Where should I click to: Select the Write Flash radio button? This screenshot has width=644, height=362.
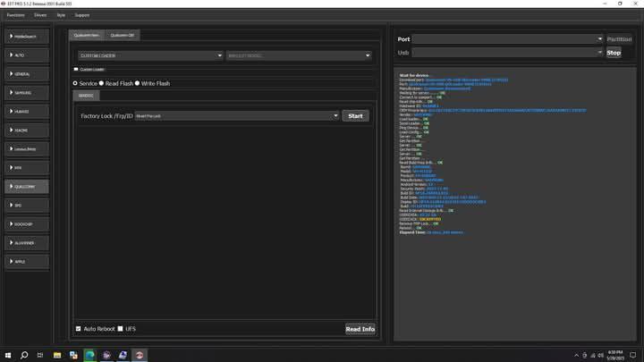click(137, 83)
